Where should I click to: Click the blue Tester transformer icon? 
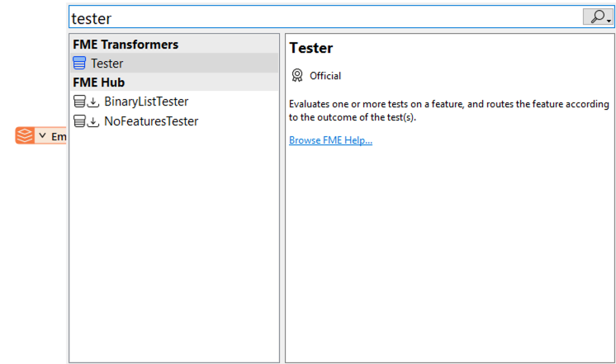(79, 64)
